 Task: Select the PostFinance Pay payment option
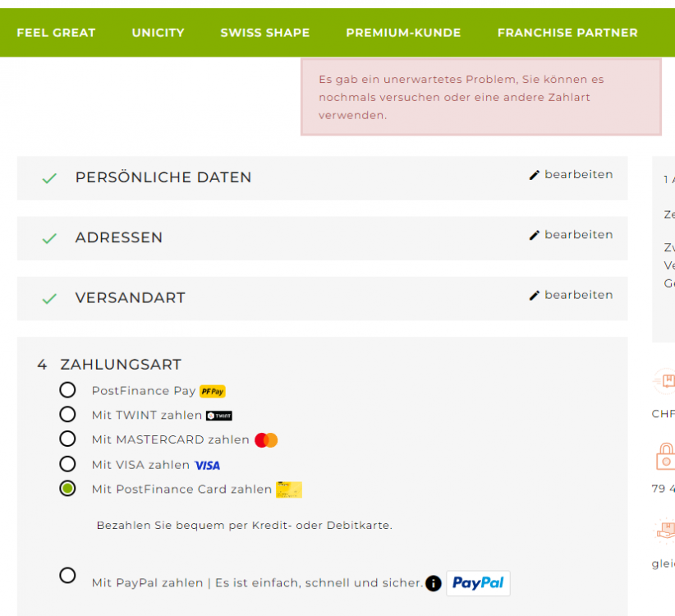[x=67, y=389]
